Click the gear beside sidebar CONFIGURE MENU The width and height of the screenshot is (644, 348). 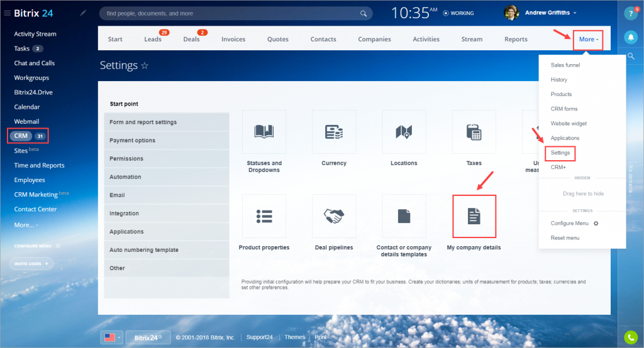58,246
